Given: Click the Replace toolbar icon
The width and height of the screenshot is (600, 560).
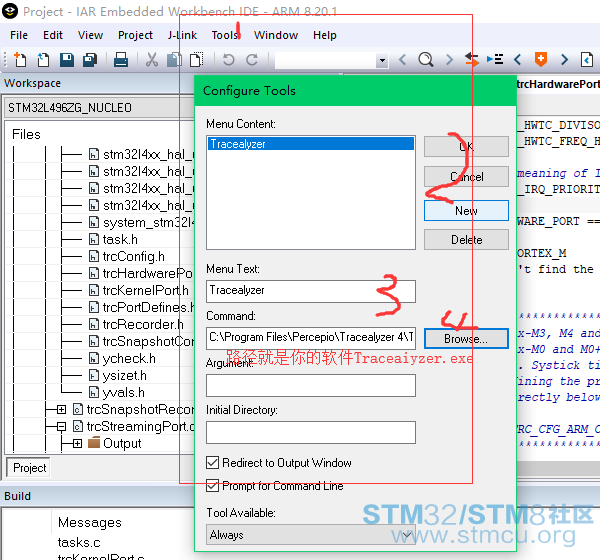Looking at the screenshot, I should pyautogui.click(x=471, y=60).
